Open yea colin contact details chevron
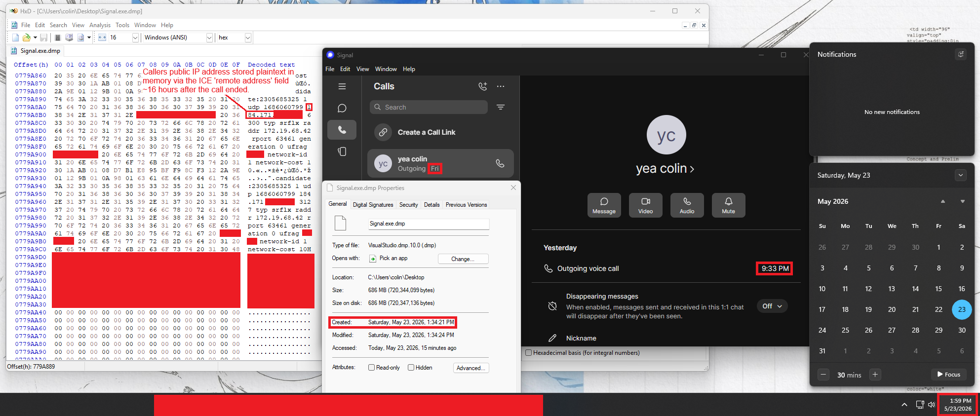 692,169
